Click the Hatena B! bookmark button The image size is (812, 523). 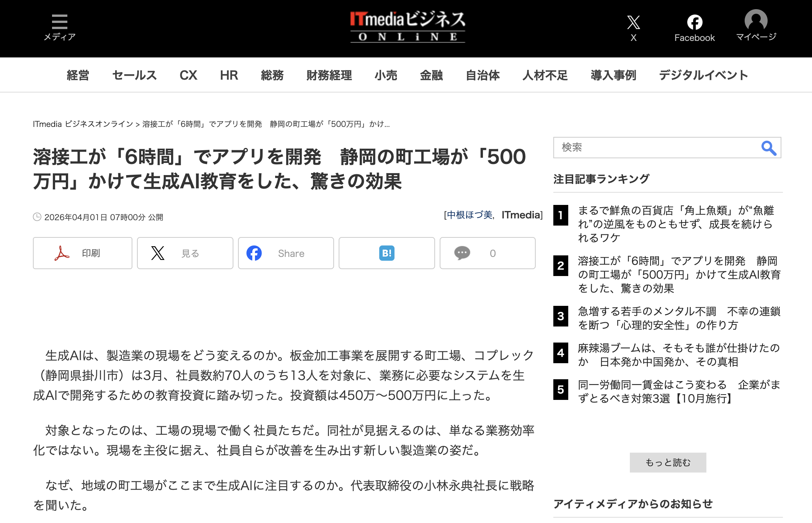386,253
